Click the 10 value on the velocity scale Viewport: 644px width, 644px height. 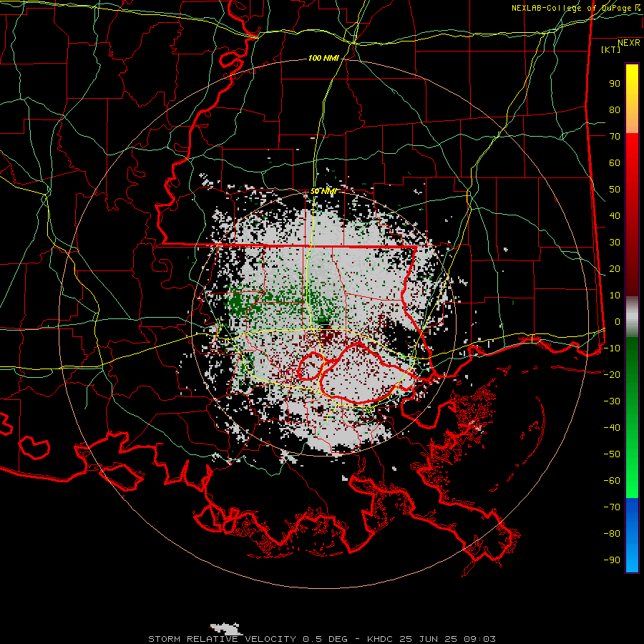(x=615, y=296)
